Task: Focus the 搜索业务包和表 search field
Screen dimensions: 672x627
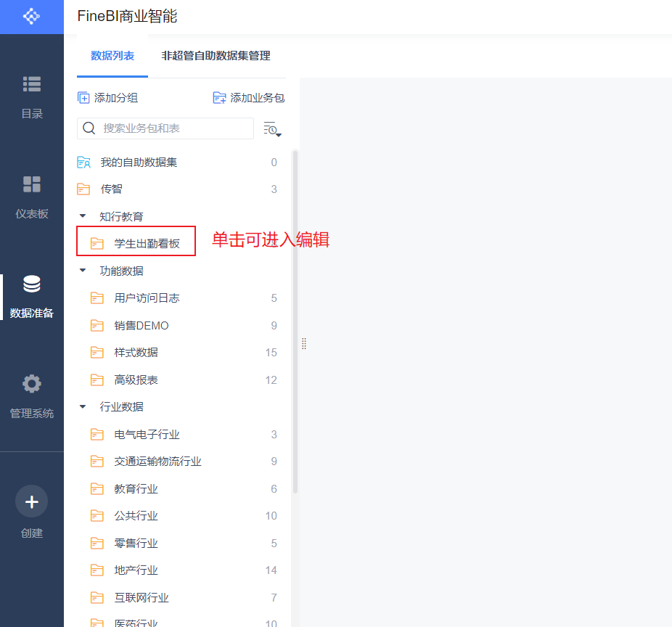Action: [x=165, y=128]
